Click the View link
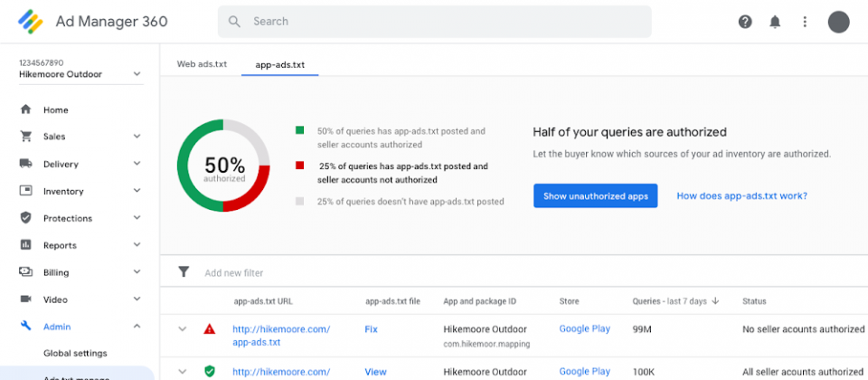 (375, 372)
